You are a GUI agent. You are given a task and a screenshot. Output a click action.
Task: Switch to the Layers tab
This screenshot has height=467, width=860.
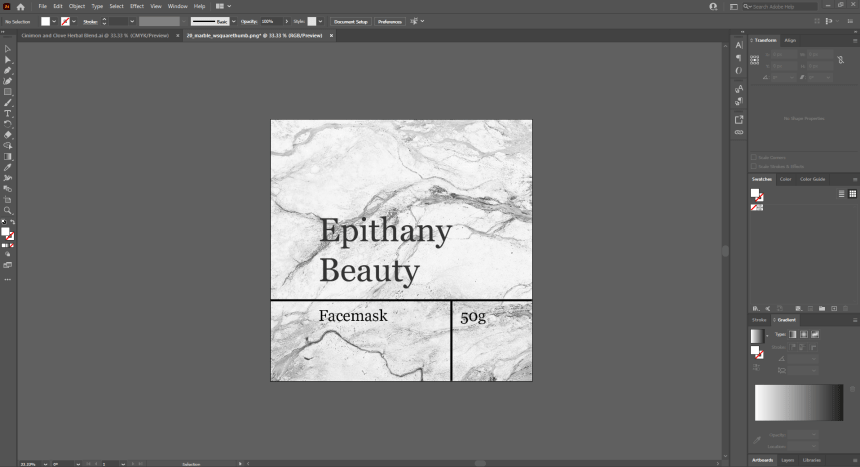click(x=788, y=460)
